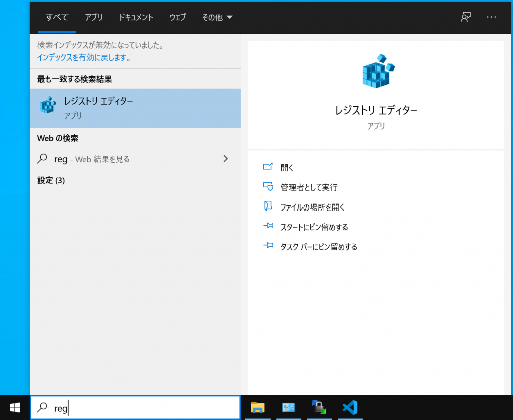Open the ドキュメント tab
Screen dimensions: 513x420
pyautogui.click(x=136, y=17)
